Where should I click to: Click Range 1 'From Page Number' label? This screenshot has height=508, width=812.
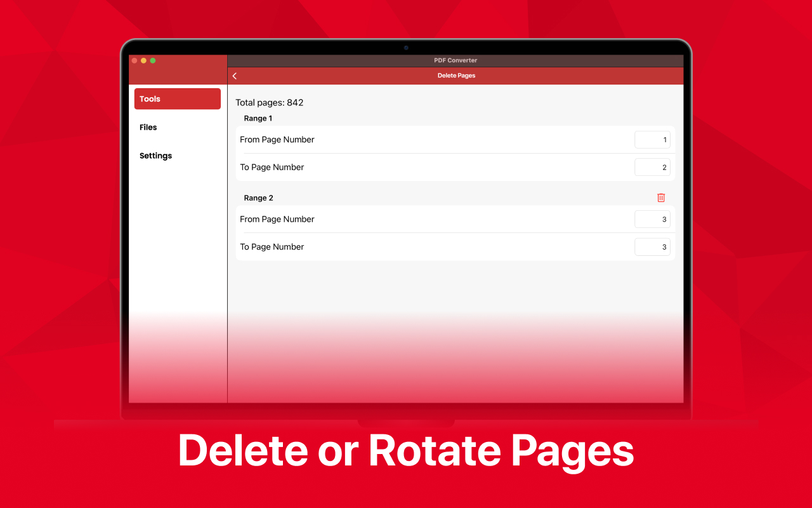click(x=277, y=140)
